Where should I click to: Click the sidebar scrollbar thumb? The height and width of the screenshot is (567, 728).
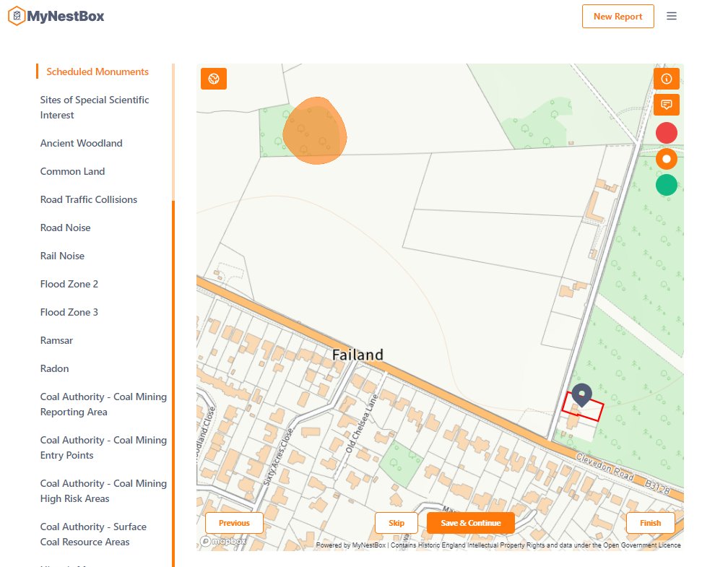coord(173,383)
